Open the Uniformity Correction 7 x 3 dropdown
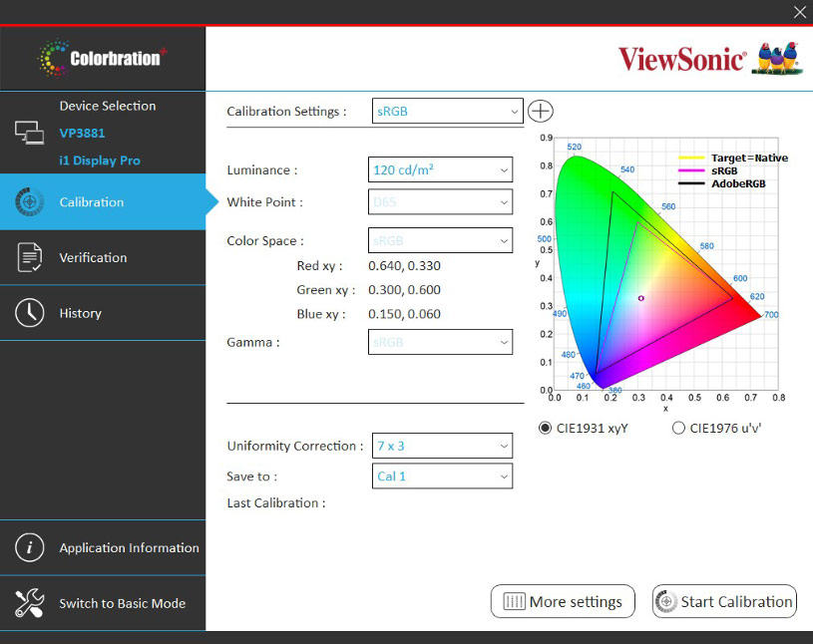The width and height of the screenshot is (813, 644). pos(442,446)
